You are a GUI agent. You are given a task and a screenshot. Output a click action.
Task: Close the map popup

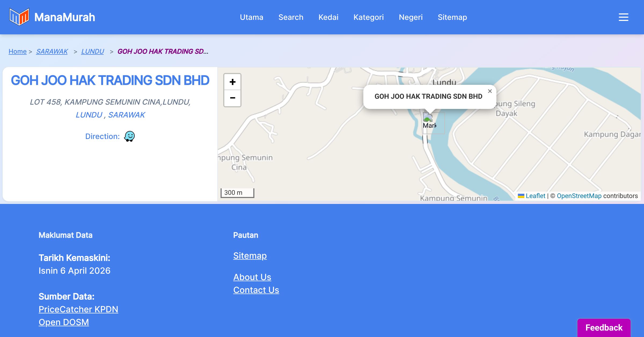(x=490, y=91)
